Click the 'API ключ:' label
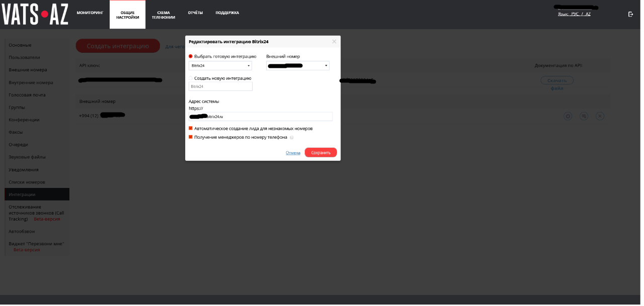This screenshot has height=306, width=644. click(90, 65)
